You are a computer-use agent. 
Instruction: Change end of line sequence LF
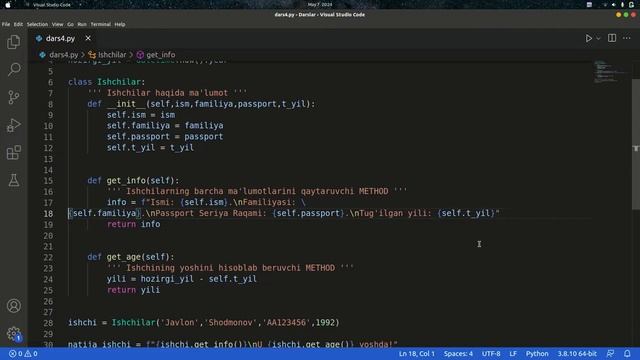[513, 354]
